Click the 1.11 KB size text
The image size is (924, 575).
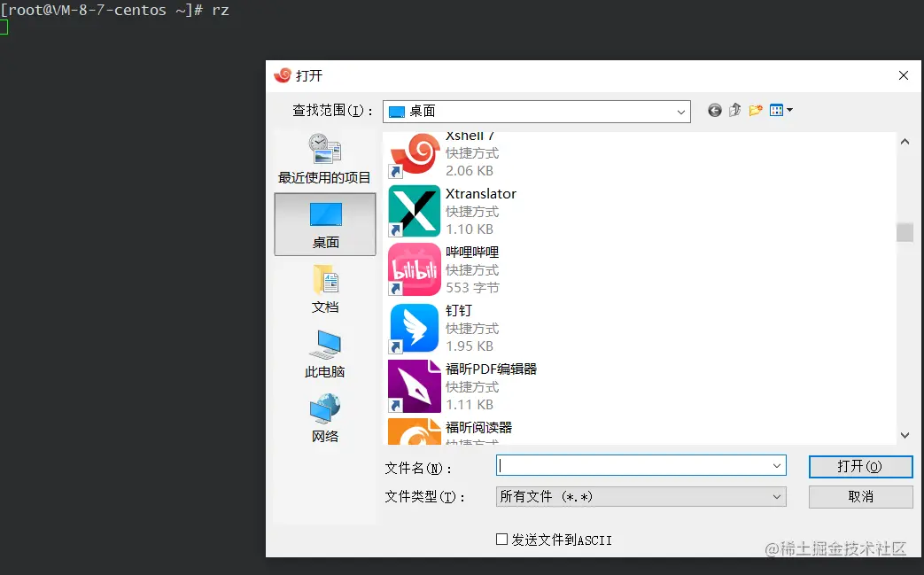pos(470,404)
